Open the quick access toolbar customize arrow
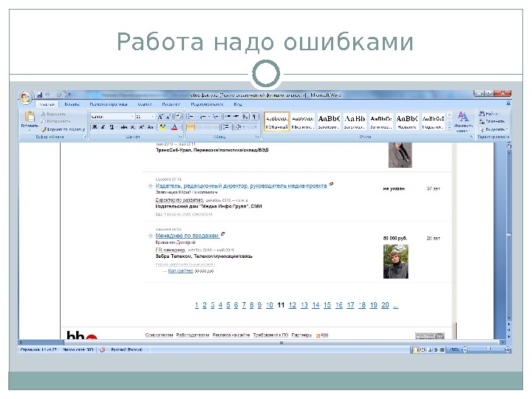532x399 pixels. [x=69, y=95]
